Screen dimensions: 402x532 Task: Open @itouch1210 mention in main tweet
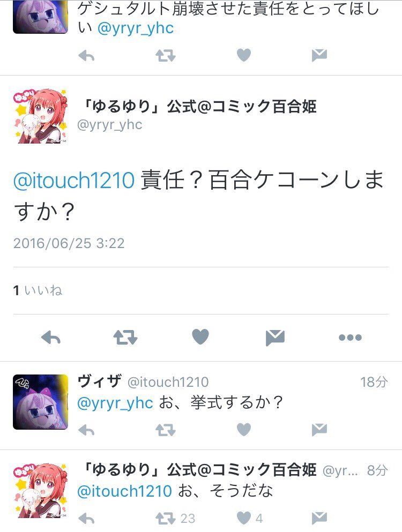74,180
